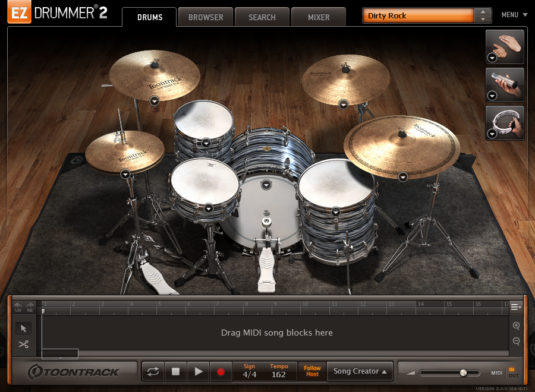
Task: Open the Song Creator panel
Action: click(x=360, y=371)
